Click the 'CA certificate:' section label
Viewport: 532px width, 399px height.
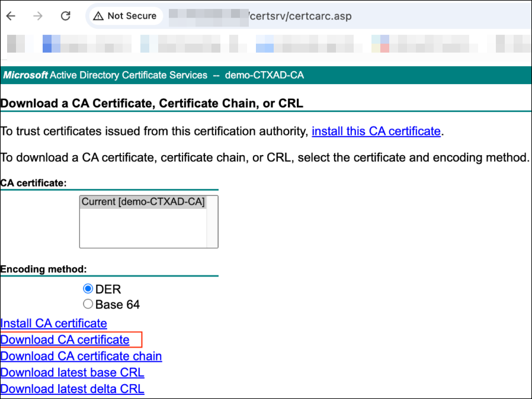click(33, 183)
